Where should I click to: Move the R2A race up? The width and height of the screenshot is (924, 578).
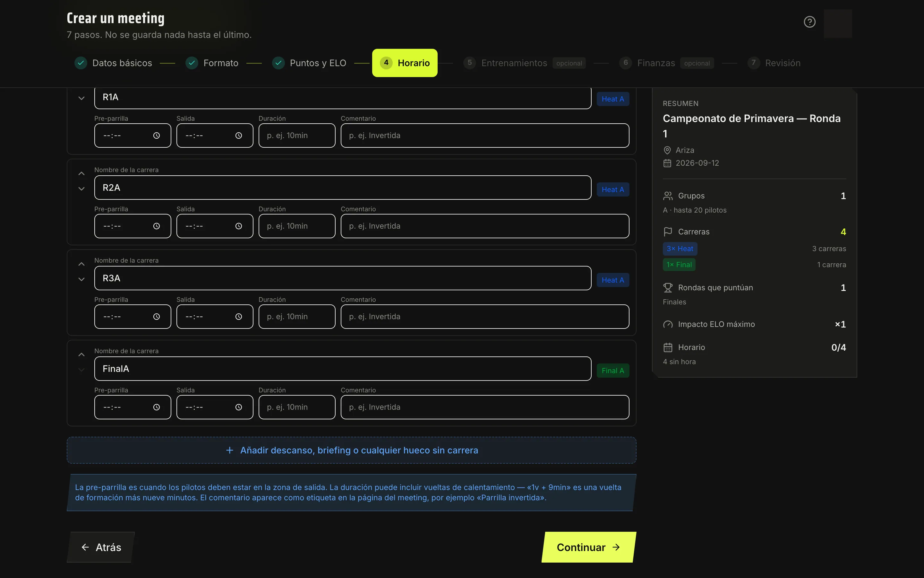(x=81, y=173)
